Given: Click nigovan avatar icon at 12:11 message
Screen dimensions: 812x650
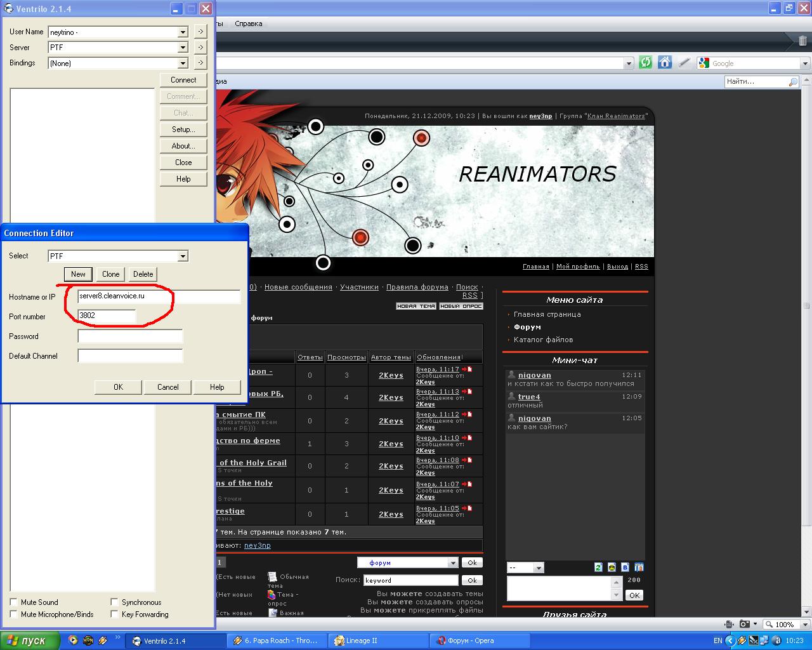Looking at the screenshot, I should click(x=511, y=375).
